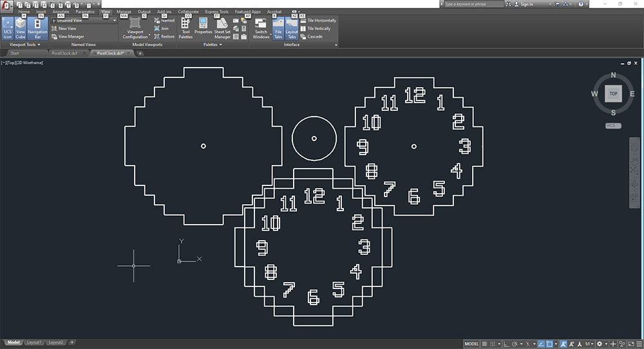The height and width of the screenshot is (349, 644).
Task: Click the viewport controls [-] label
Action: [3, 63]
